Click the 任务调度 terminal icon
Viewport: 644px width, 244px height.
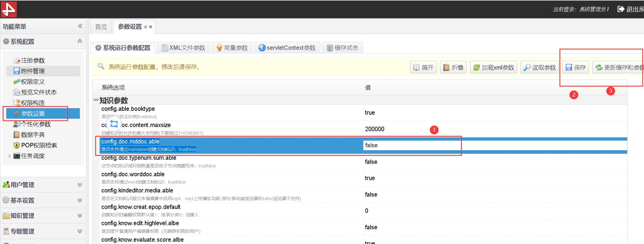tap(17, 156)
